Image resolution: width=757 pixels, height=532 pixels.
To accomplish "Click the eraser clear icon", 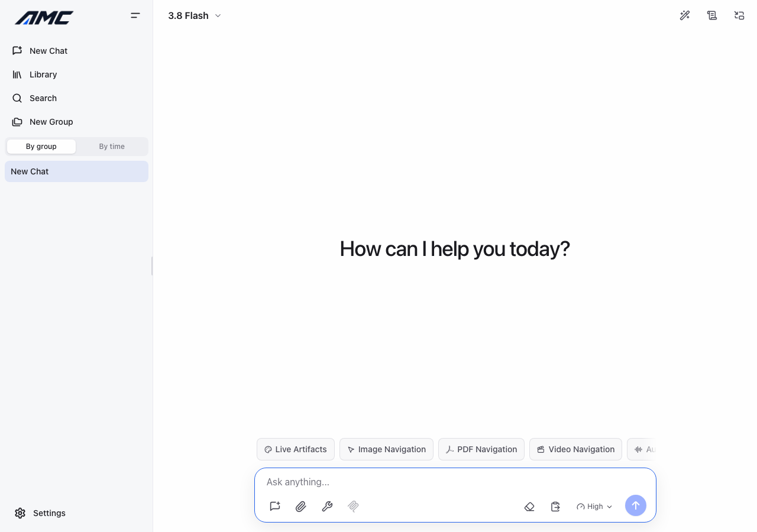I will click(529, 507).
